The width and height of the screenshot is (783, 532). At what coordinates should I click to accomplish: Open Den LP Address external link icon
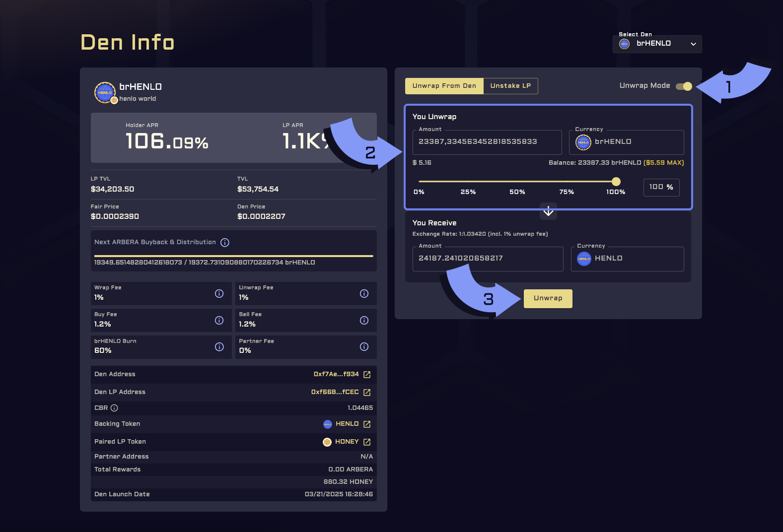click(367, 393)
